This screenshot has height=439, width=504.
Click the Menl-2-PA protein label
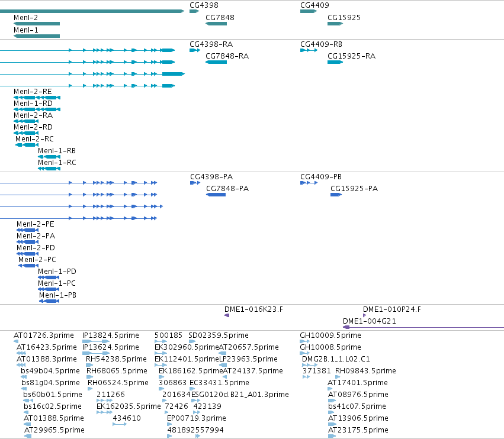point(36,235)
